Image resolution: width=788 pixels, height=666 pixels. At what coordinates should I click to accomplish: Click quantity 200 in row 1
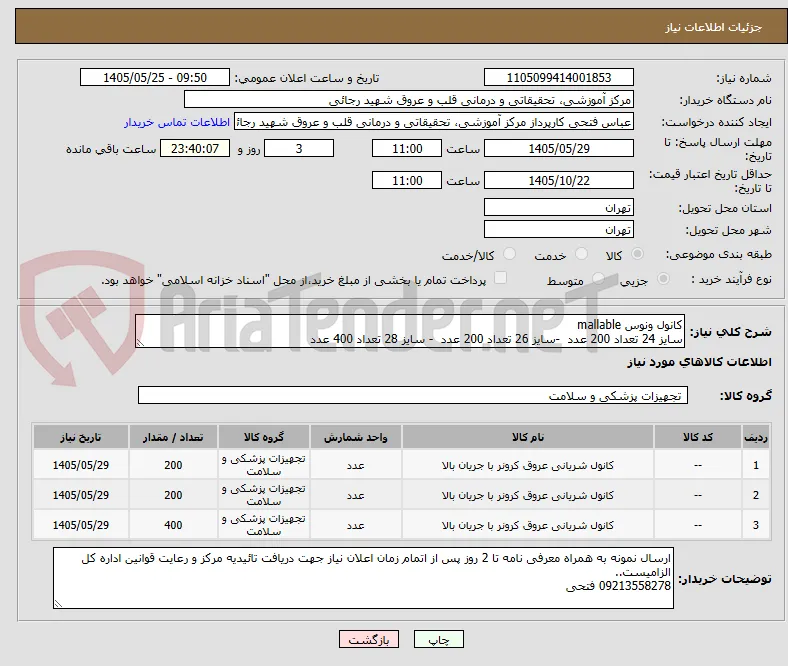[173, 465]
